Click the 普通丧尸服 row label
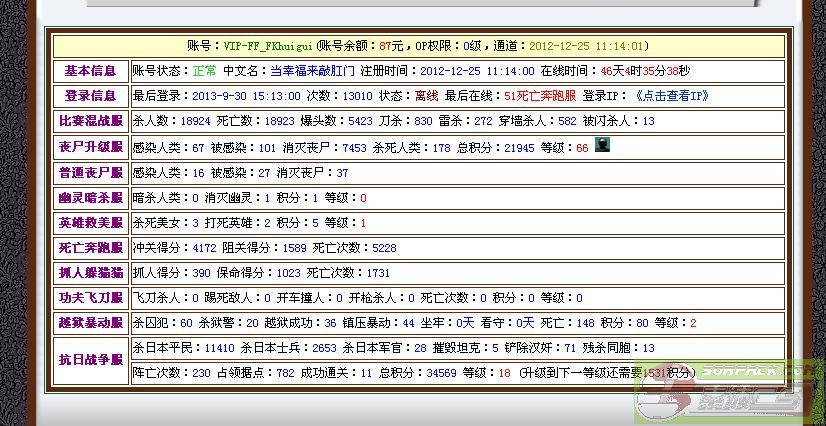Screen dimensions: 826x426 click(x=90, y=173)
